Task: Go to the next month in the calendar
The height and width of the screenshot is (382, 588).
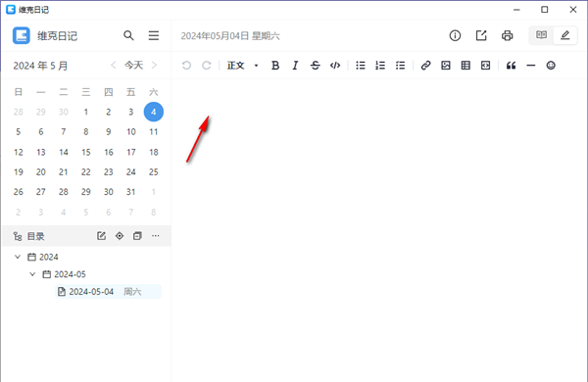Action: [x=154, y=66]
